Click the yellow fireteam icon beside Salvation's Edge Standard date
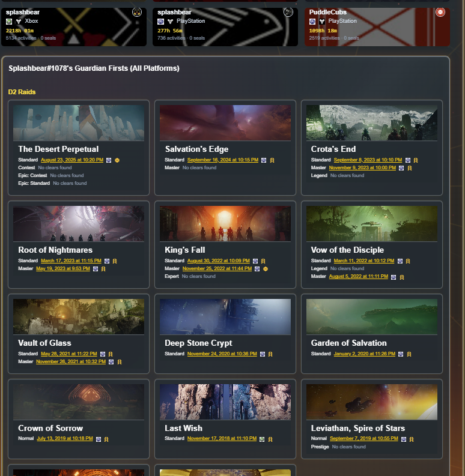The height and width of the screenshot is (476, 465). click(x=272, y=160)
